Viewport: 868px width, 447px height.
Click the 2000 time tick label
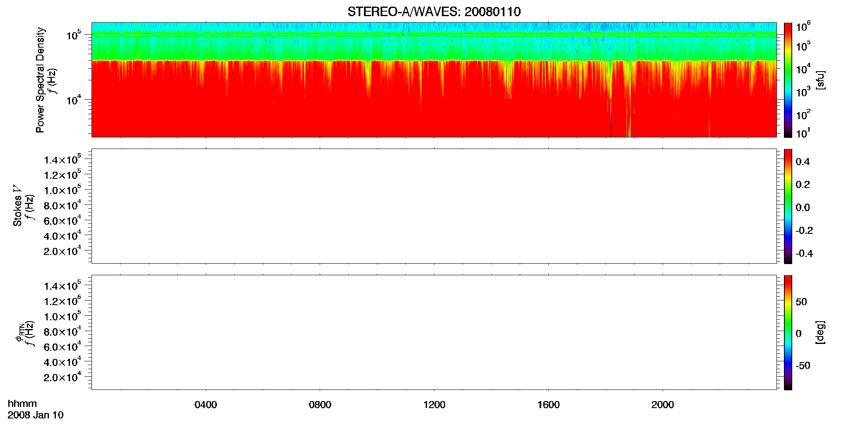(663, 404)
